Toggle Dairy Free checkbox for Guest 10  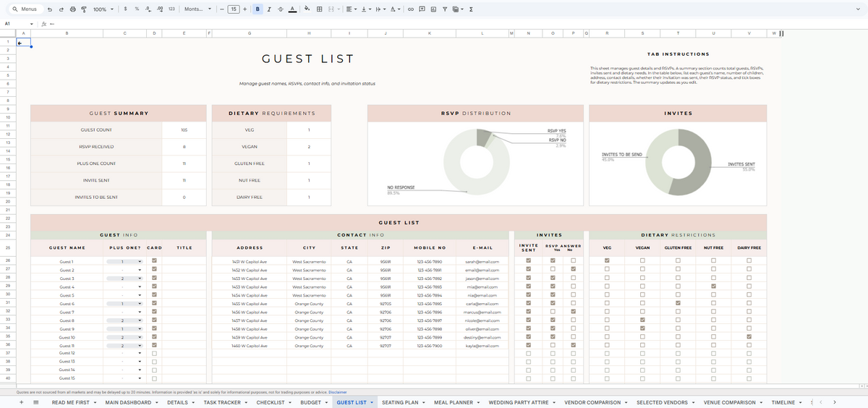click(749, 337)
